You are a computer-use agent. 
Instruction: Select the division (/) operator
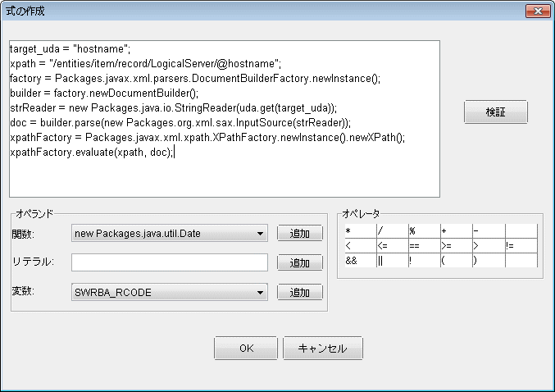coord(393,231)
